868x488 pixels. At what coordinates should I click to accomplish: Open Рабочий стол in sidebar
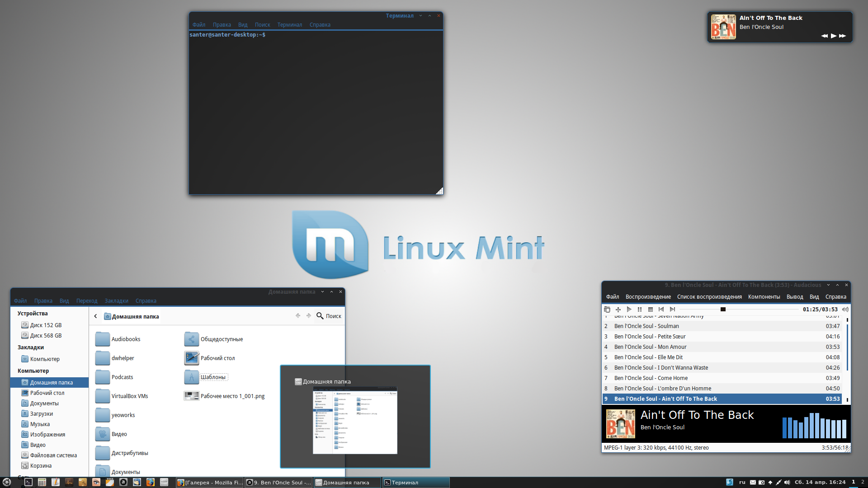coord(49,393)
